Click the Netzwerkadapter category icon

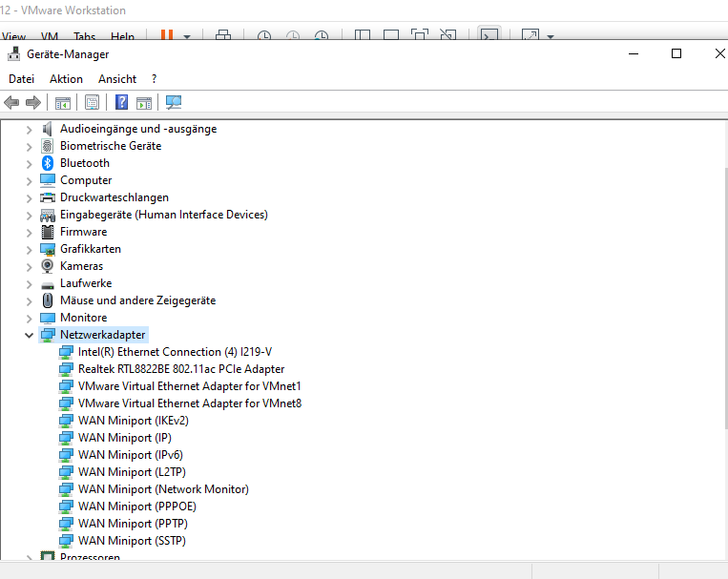coord(48,335)
